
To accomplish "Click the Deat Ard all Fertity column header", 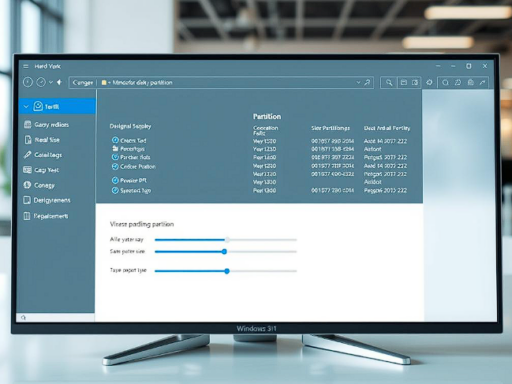I will 387,128.
